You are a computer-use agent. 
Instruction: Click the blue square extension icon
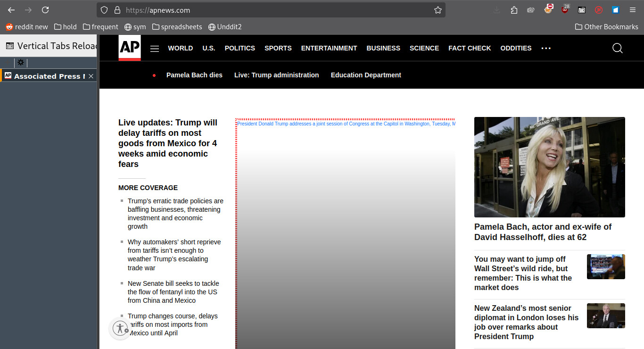[x=615, y=10]
